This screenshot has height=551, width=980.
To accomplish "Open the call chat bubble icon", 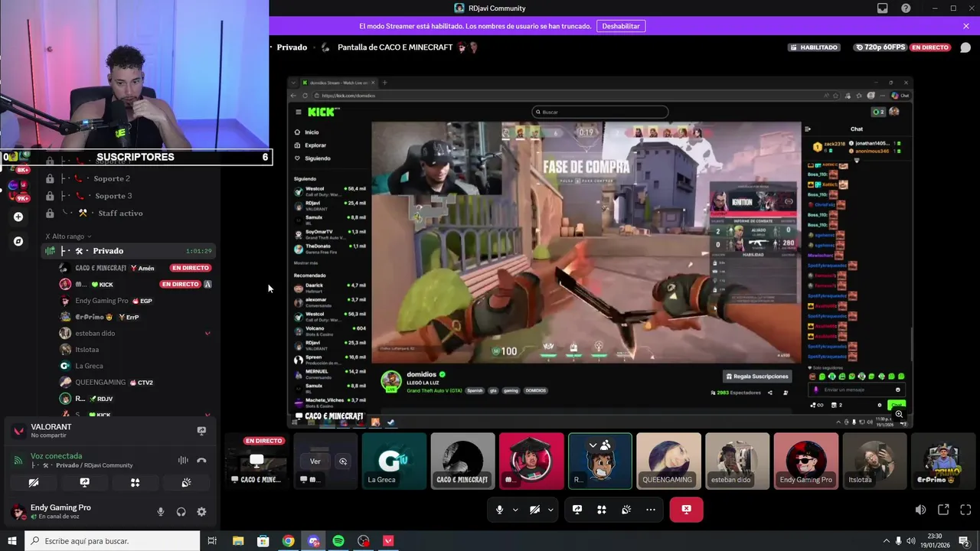I will coord(965,47).
